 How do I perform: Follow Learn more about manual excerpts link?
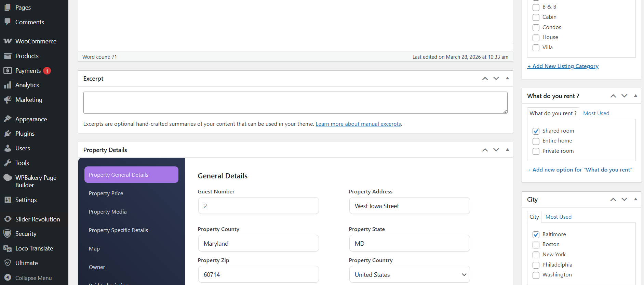coord(358,124)
